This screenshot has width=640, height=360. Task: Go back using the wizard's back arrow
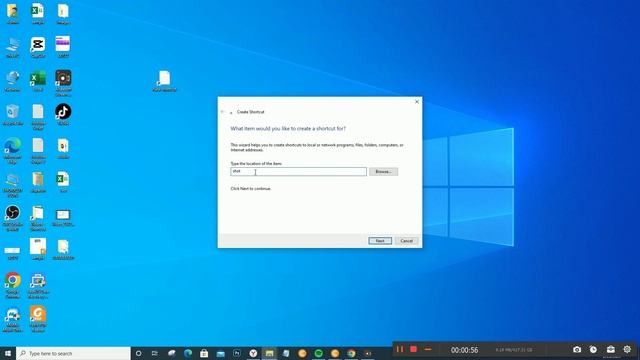tap(222, 112)
